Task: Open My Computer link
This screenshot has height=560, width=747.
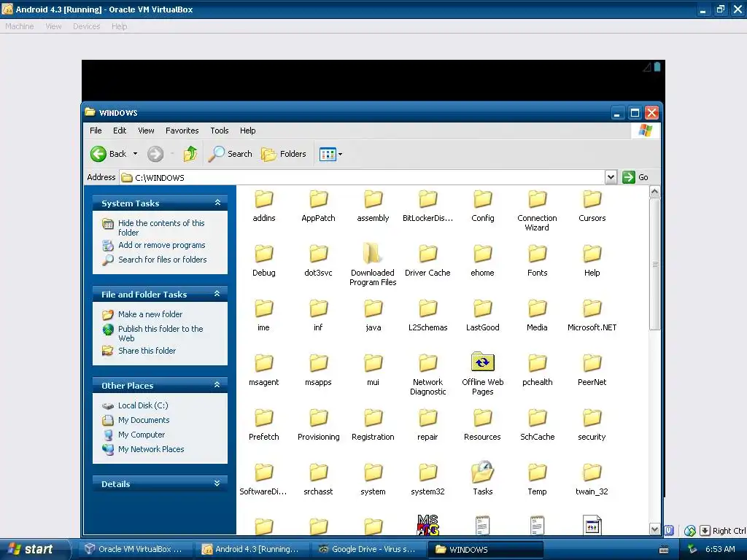Action: click(142, 435)
